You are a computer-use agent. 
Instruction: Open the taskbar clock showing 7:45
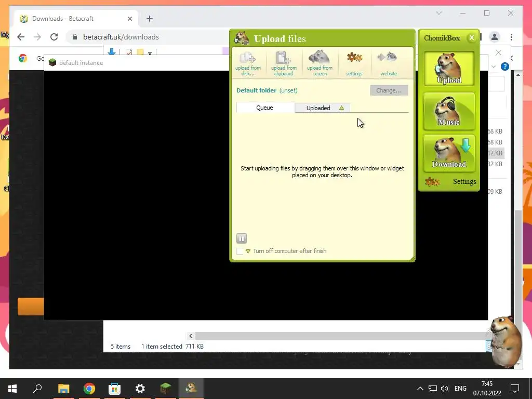pos(487,389)
